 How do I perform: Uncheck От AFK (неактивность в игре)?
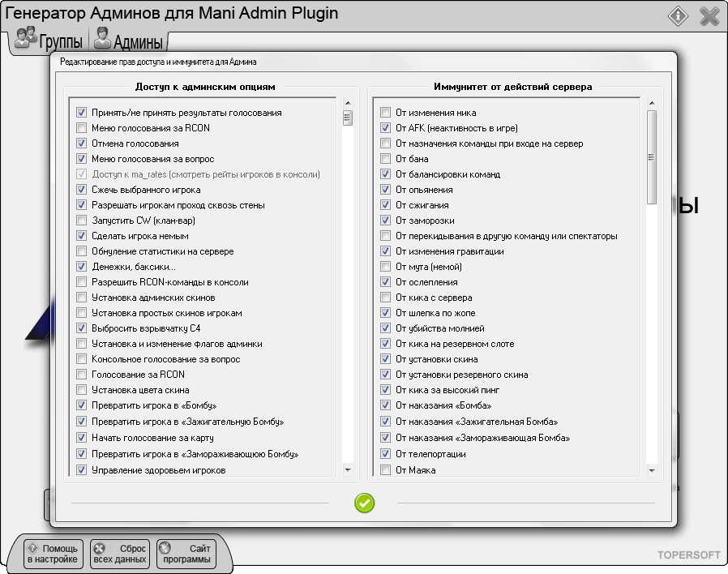385,128
